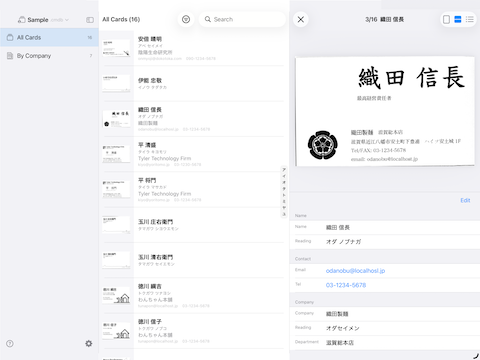Image resolution: width=480 pixels, height=360 pixels.
Task: Click Company reading オダセイメン
Action: tap(385, 328)
